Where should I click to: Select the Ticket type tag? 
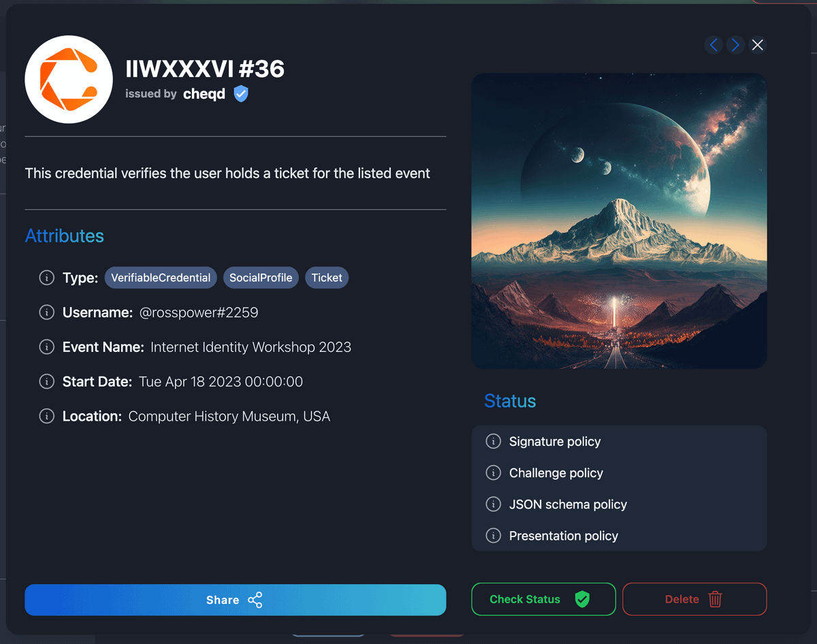click(327, 278)
